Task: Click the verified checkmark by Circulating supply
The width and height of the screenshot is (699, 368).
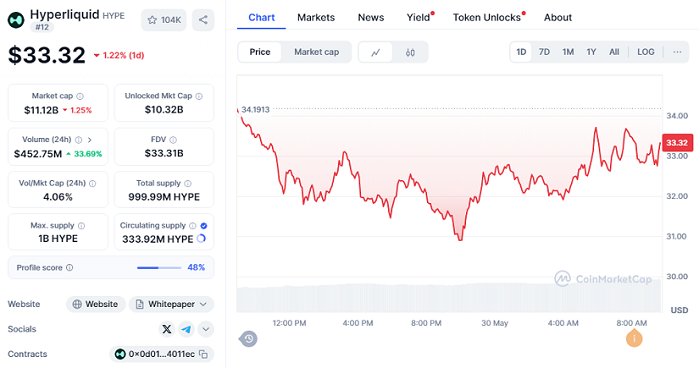Action: 204,226
